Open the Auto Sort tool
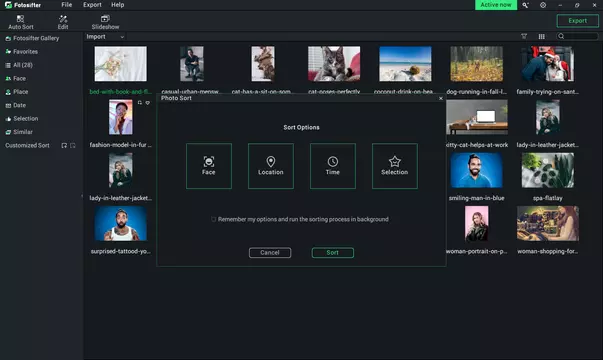Viewport: 603px width, 360px height. coord(20,22)
